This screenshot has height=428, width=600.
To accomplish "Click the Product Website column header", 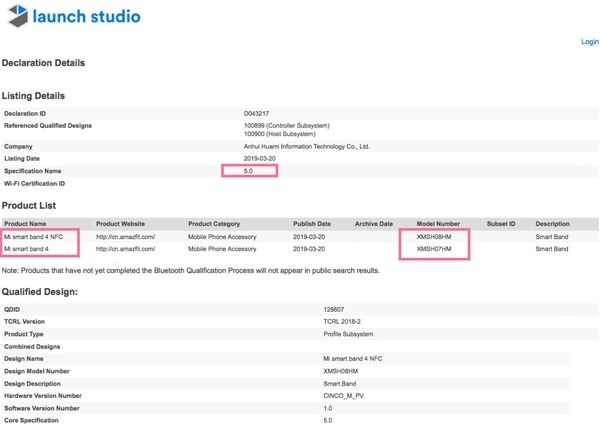I will coord(123,223).
